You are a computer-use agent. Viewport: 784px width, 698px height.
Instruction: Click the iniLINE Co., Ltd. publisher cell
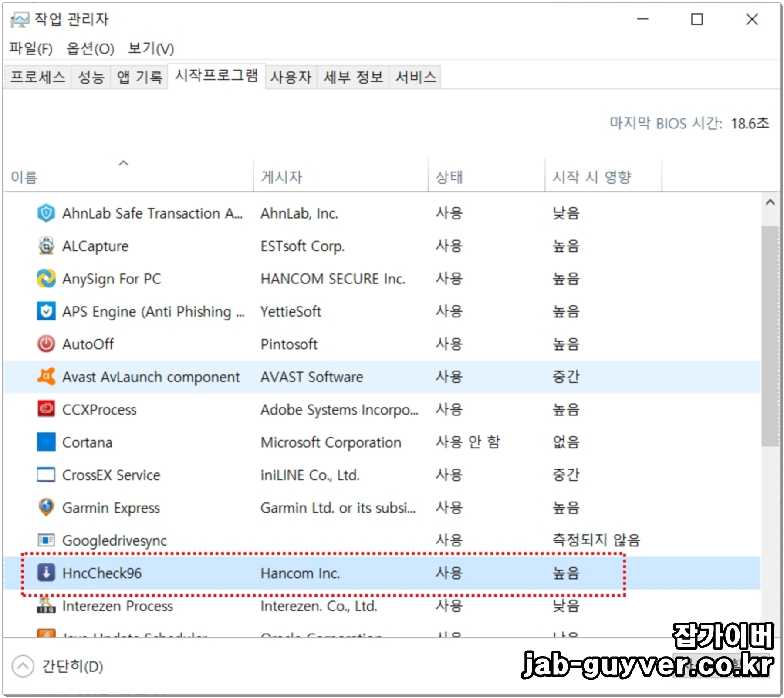[310, 475]
